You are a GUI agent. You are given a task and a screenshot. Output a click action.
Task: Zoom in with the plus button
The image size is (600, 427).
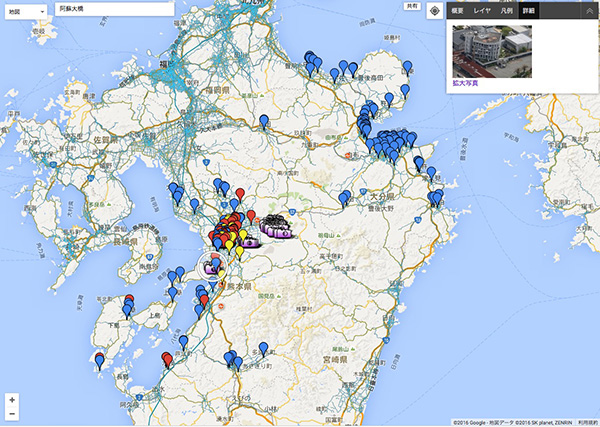[x=11, y=399]
